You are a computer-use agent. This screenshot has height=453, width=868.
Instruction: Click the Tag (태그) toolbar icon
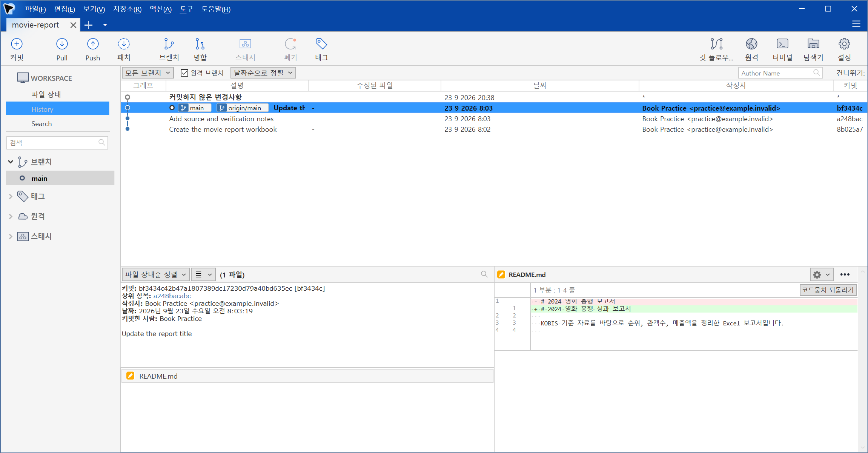pyautogui.click(x=321, y=44)
